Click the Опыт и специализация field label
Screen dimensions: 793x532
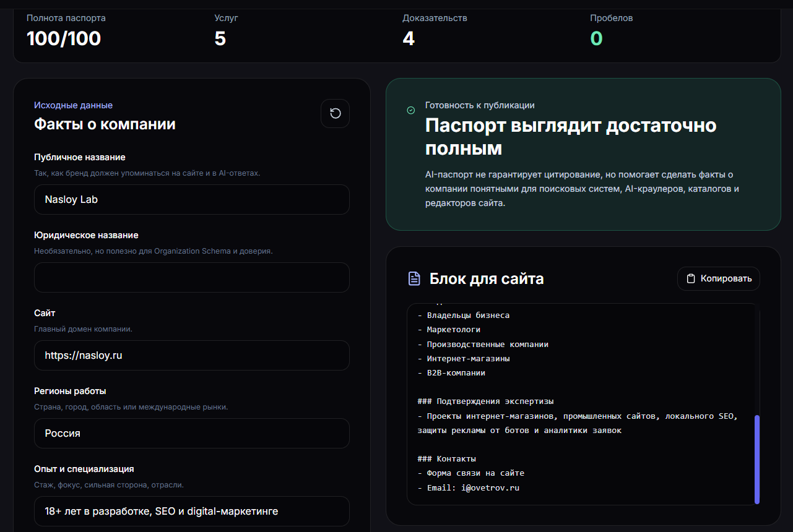pos(84,469)
